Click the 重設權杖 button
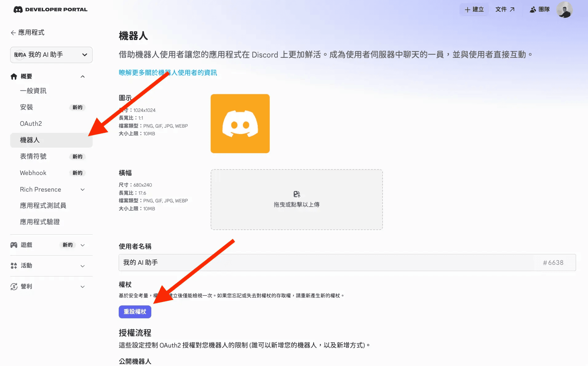This screenshot has width=588, height=366. (135, 312)
